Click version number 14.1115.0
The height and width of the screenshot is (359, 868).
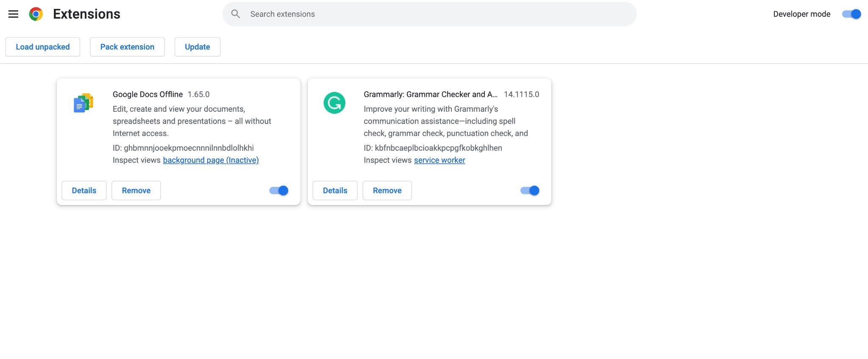click(521, 94)
